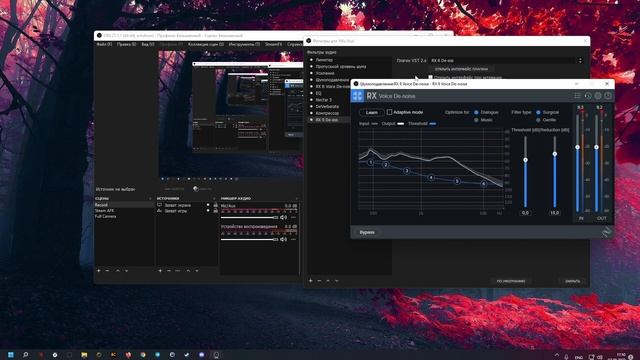Click the IN gain slider handle

(577, 147)
